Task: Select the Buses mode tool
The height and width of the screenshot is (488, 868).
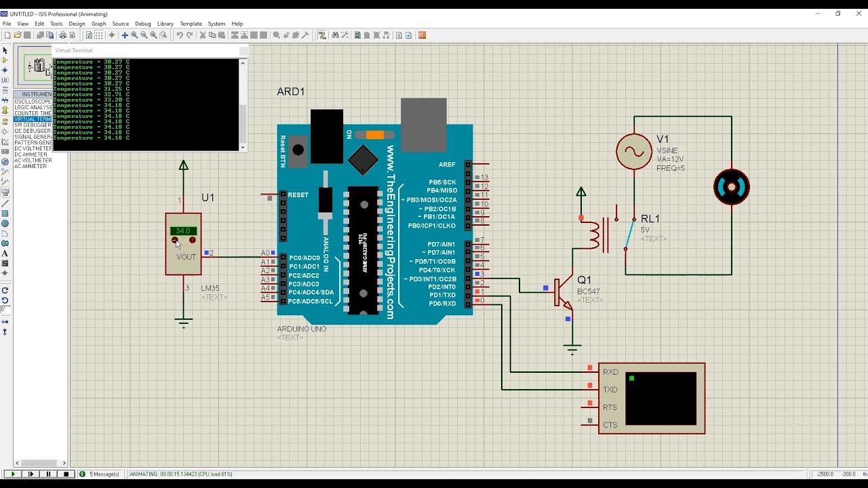Action: (5, 100)
